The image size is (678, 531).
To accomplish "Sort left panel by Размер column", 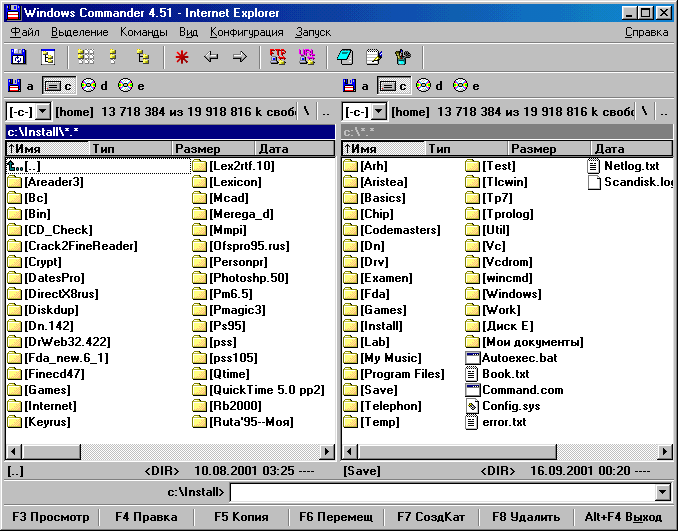I will point(213,148).
